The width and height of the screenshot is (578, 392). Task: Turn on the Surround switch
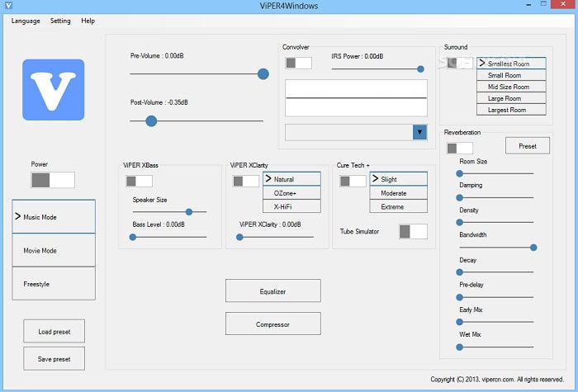(460, 63)
